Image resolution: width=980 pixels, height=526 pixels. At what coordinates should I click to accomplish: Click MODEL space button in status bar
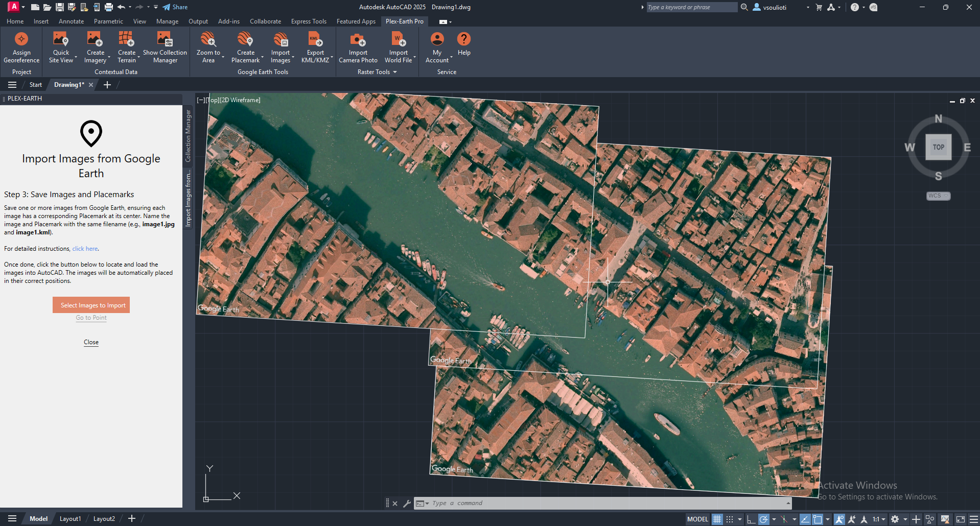pos(697,519)
